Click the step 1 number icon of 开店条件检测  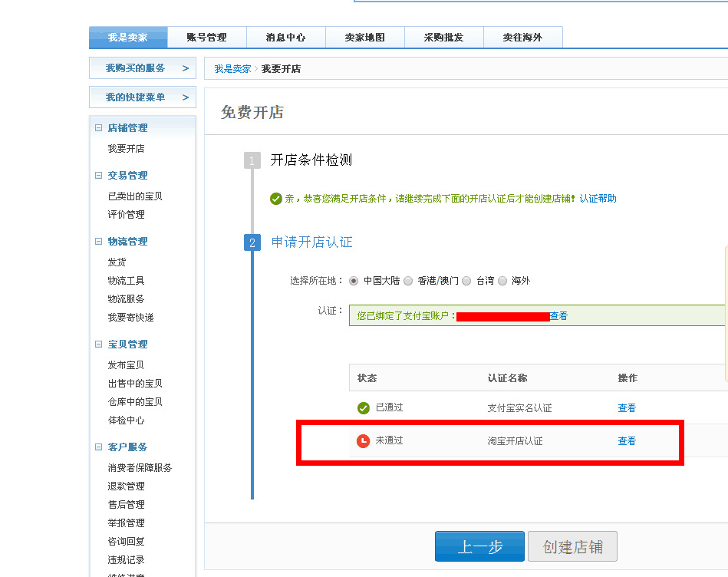pos(252,160)
